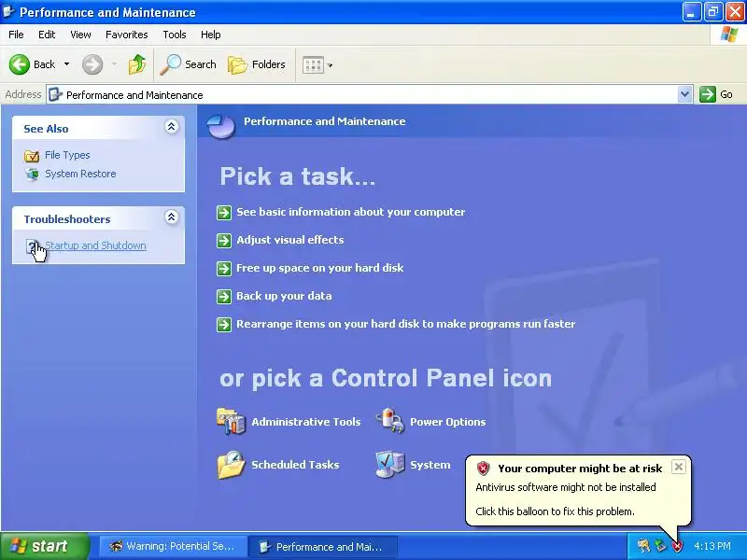Image resolution: width=747 pixels, height=560 pixels.
Task: Click the red shield icon in the balloon
Action: [483, 469]
